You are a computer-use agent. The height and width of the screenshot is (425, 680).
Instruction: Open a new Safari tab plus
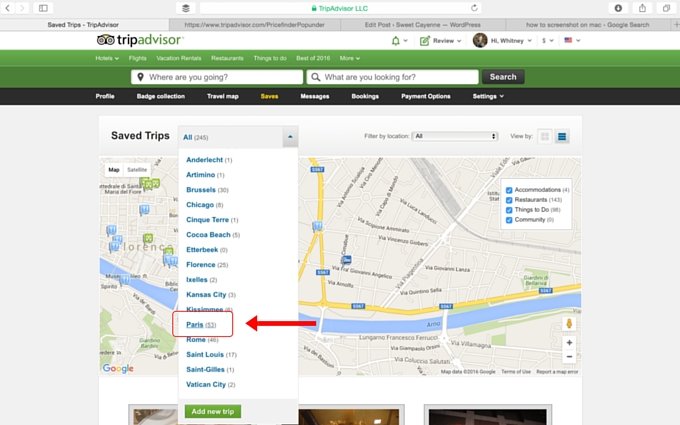coord(676,24)
